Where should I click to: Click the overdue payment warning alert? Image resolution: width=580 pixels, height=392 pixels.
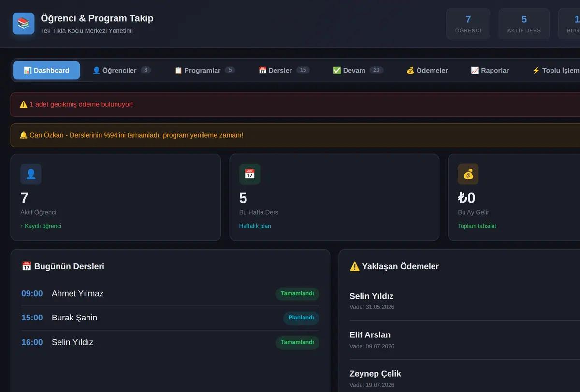[295, 104]
